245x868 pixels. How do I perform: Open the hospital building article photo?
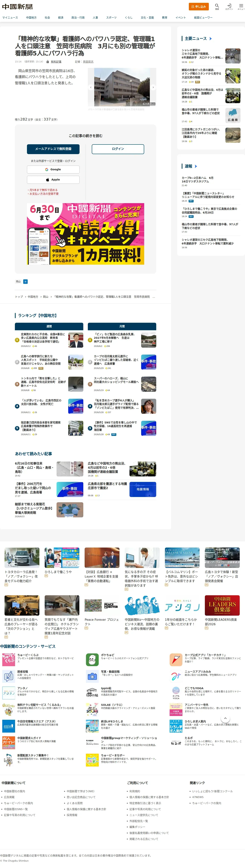click(x=122, y=87)
